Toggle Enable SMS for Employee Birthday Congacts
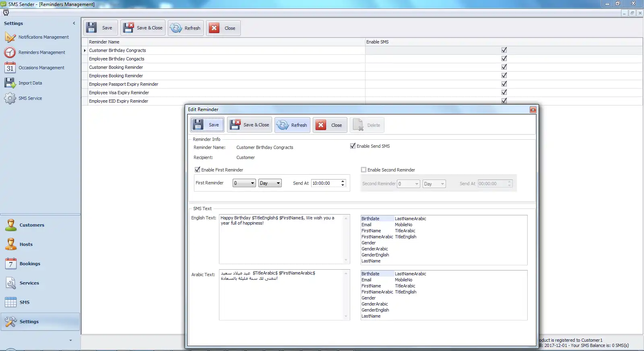644x351 pixels. [504, 59]
